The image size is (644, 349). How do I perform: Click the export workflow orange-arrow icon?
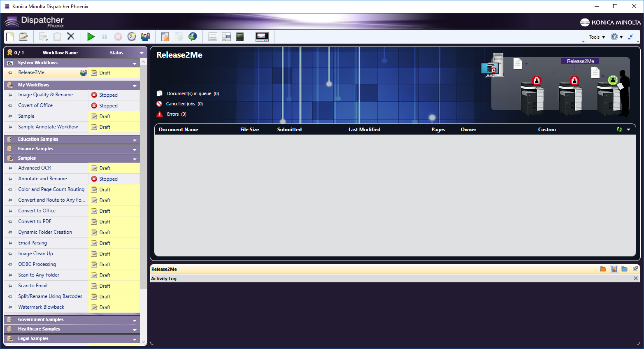pos(165,37)
